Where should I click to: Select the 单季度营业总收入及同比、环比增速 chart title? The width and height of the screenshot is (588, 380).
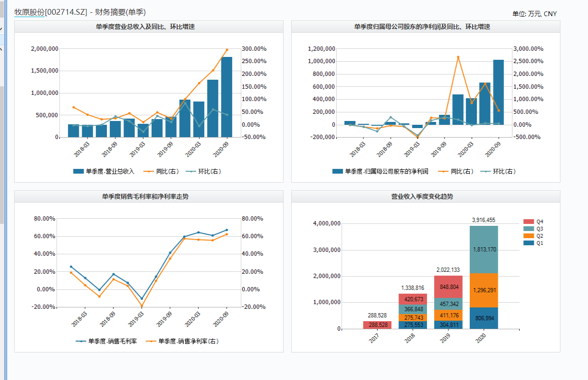pos(145,27)
